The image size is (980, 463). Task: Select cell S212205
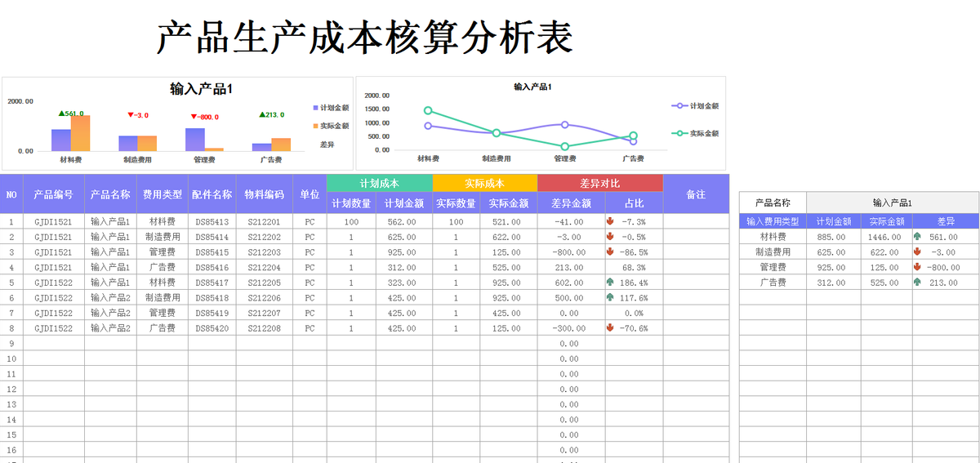coord(265,283)
